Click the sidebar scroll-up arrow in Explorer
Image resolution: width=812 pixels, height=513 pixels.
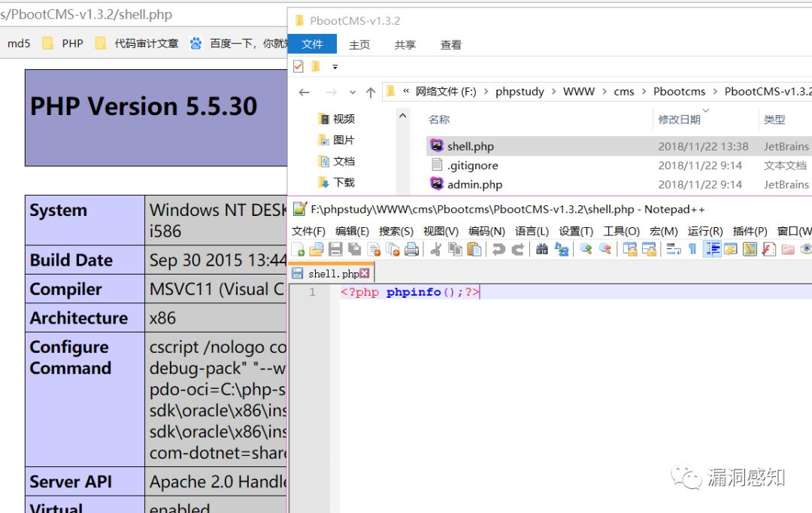click(403, 116)
